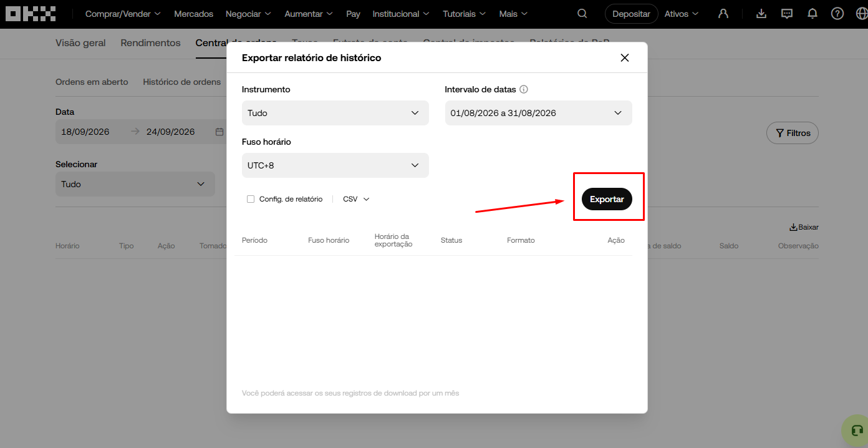Enable the Config. de relatório checkbox

(251, 199)
